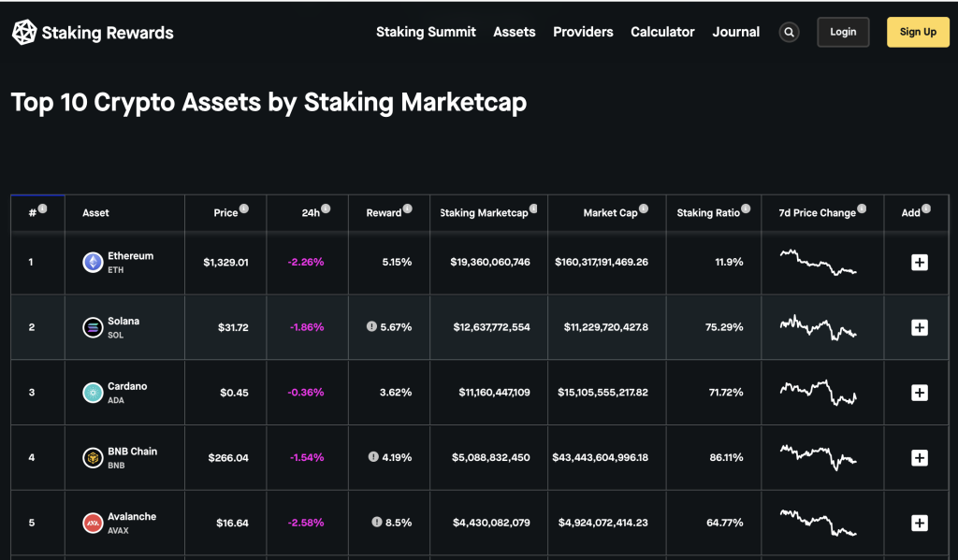Click the BNB Chain coin icon

pyautogui.click(x=93, y=458)
